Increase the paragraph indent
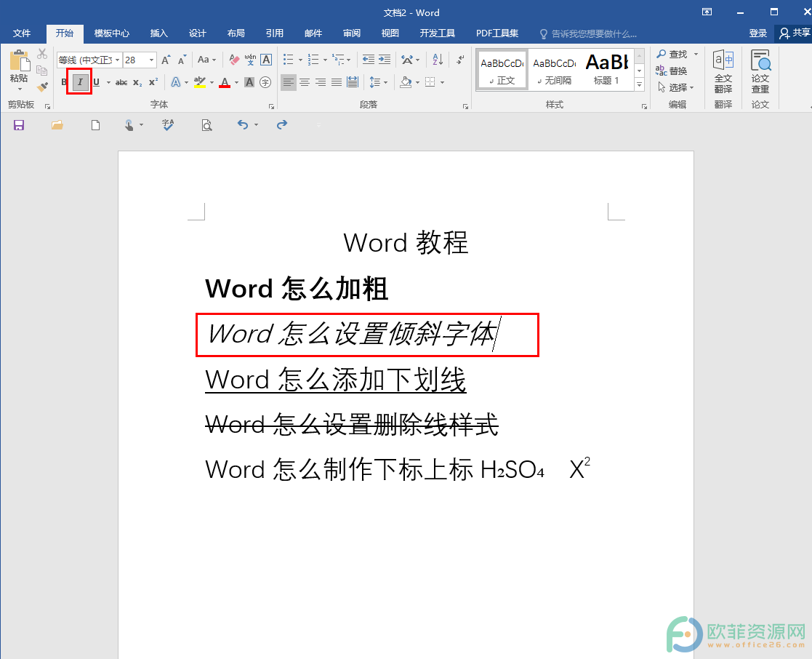The width and height of the screenshot is (812, 659). [x=385, y=60]
